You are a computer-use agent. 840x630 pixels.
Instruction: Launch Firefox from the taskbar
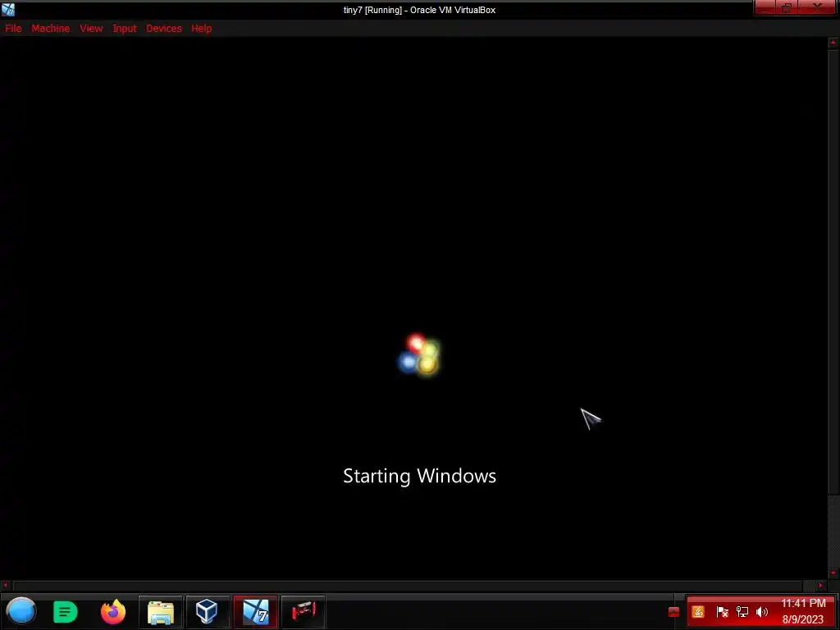[x=113, y=612]
